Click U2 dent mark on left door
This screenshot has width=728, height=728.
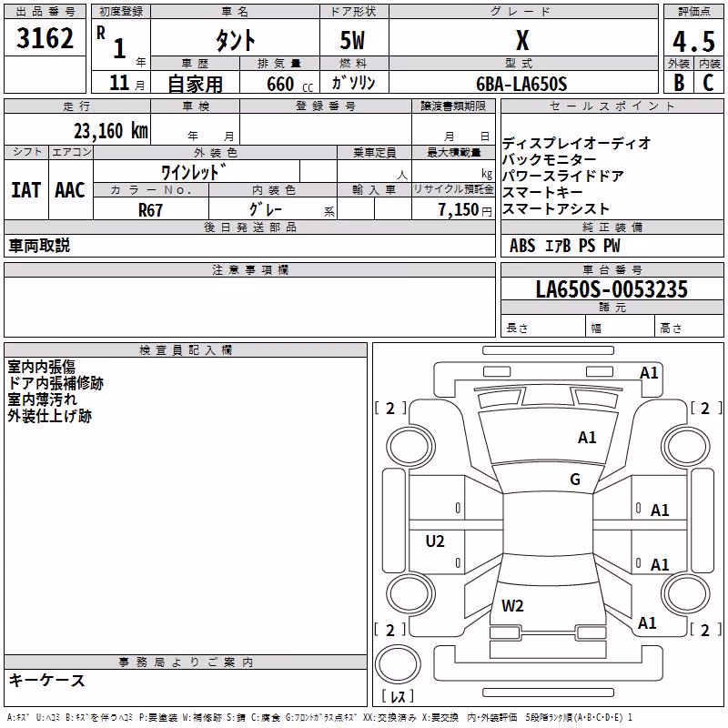click(435, 541)
